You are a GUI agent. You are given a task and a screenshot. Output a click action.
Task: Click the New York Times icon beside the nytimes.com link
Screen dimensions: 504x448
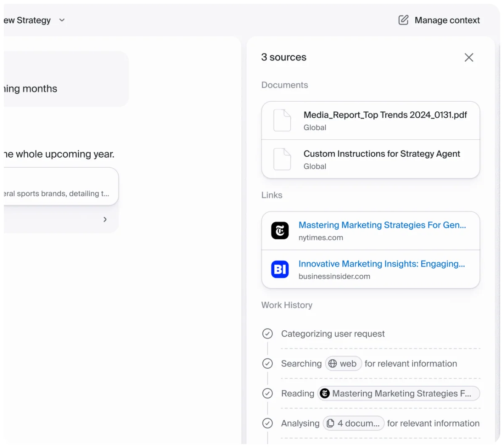coord(280,230)
